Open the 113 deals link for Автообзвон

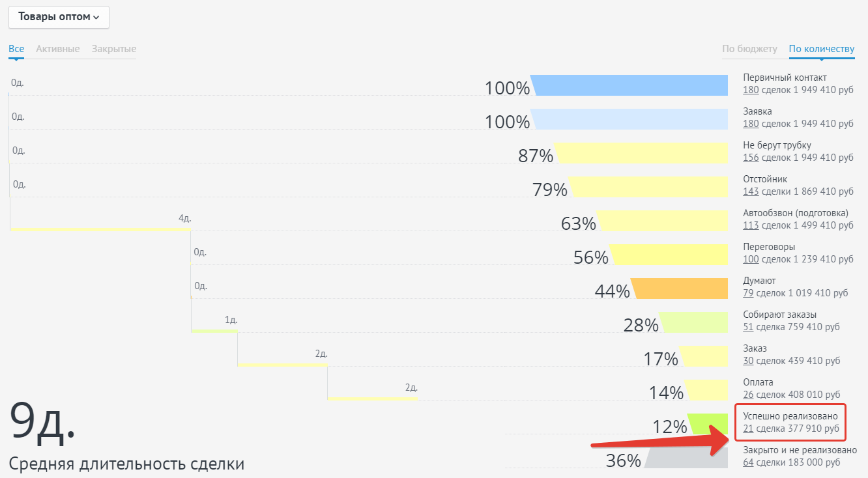point(751,225)
